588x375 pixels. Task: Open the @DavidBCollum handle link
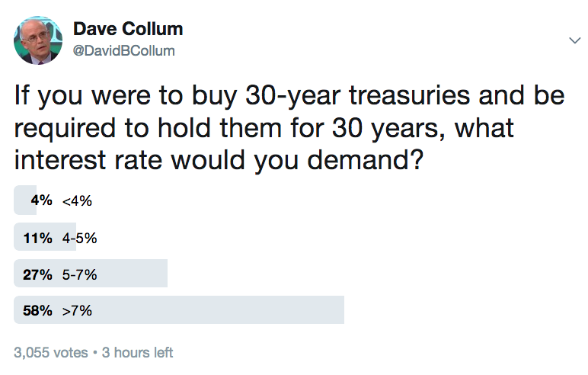coord(123,50)
